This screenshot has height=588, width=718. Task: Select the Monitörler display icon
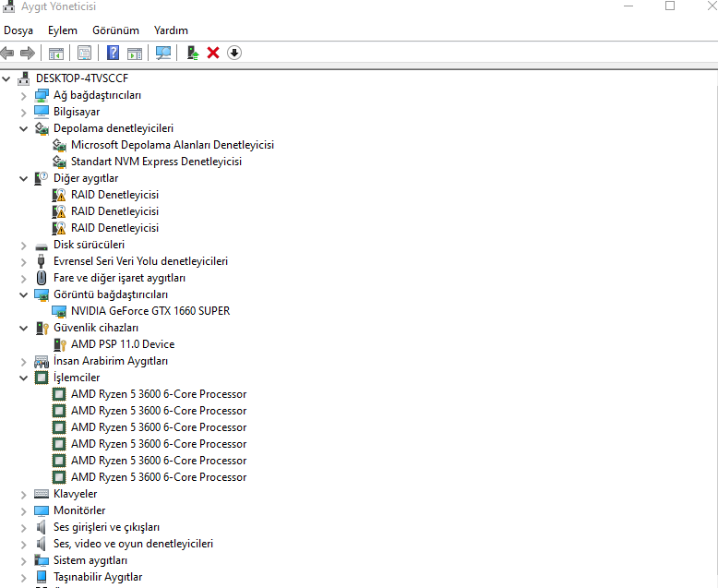(x=42, y=510)
